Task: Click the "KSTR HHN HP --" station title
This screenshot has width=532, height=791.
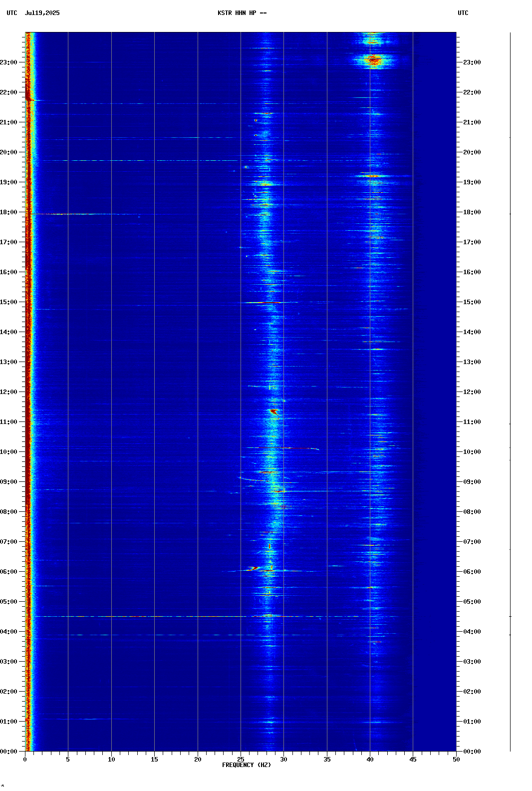Action: click(242, 13)
